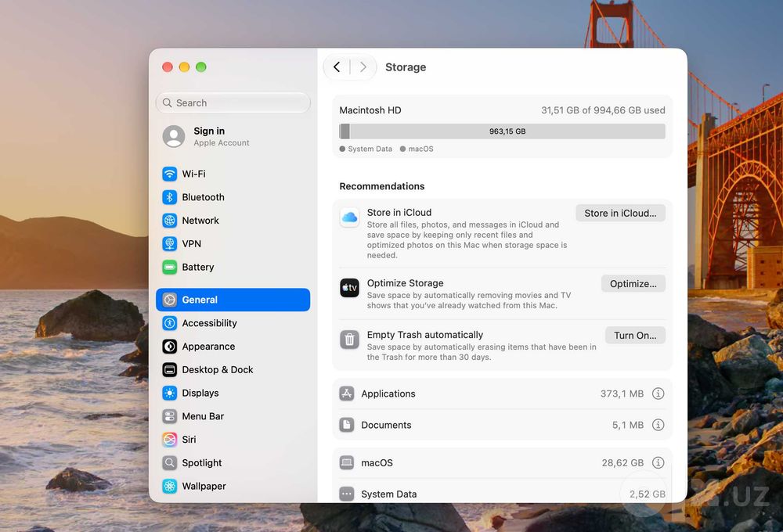783x532 pixels.
Task: Open the macOS storage row
Action: 502,462
